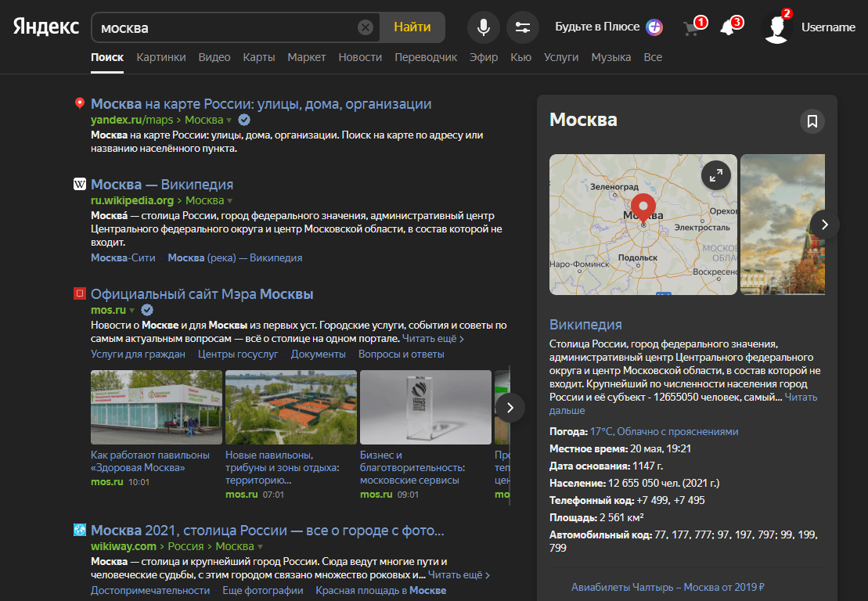868x601 pixels.
Task: Show next photo in Москва card gallery
Action: [x=825, y=224]
